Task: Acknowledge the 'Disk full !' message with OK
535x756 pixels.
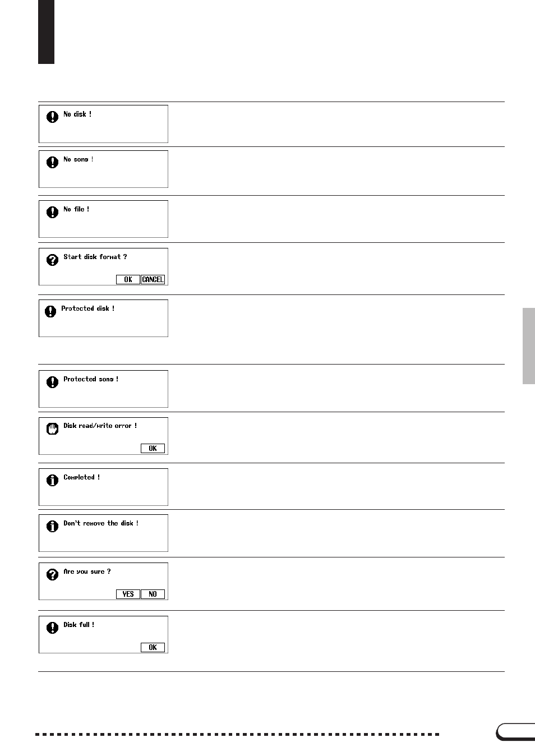Action: pos(153,647)
